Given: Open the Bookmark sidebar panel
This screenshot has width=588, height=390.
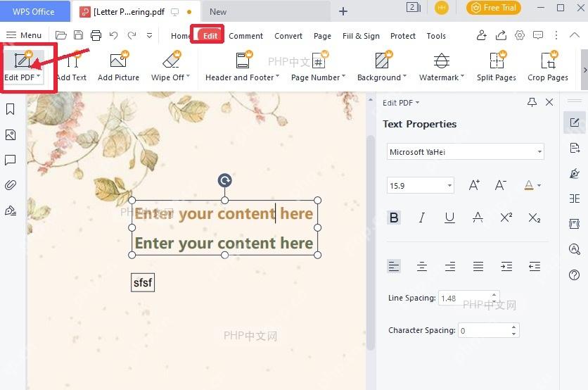Looking at the screenshot, I should [x=11, y=109].
